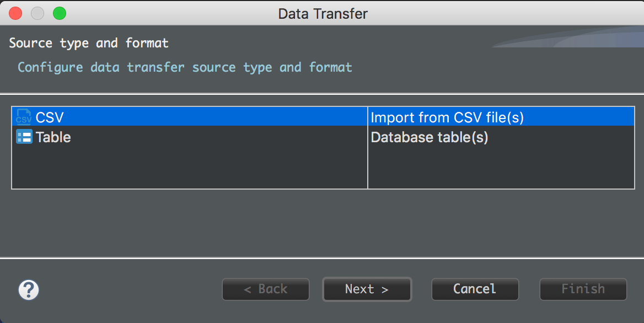Screen dimensions: 644x323
Task: Close the dialog with the red button
Action: (15, 13)
